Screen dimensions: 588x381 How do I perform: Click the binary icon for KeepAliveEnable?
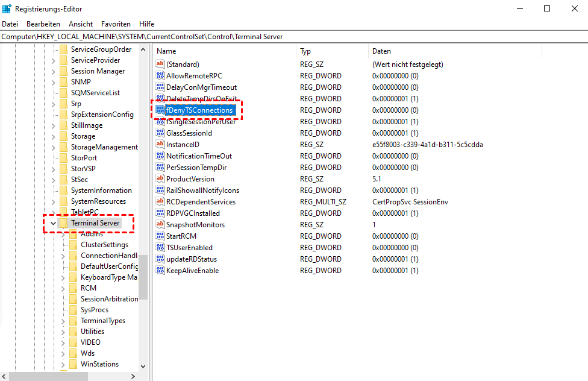[160, 271]
